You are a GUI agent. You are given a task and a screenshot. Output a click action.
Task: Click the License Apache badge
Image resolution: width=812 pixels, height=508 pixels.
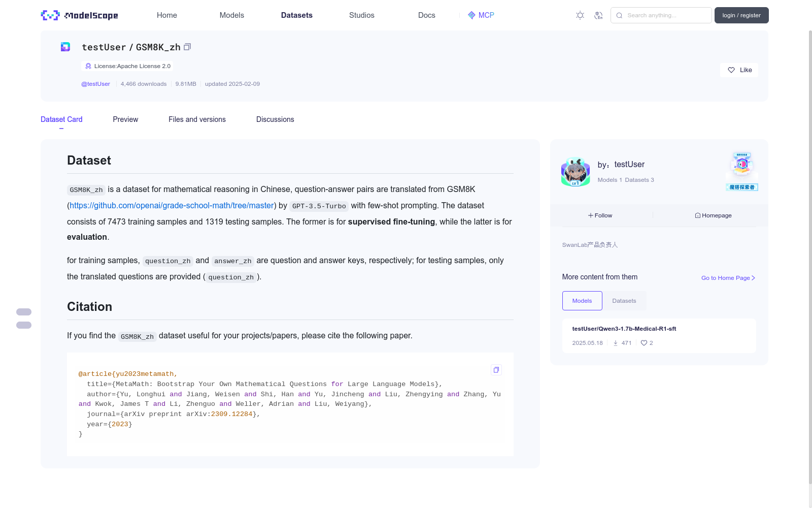pos(127,66)
